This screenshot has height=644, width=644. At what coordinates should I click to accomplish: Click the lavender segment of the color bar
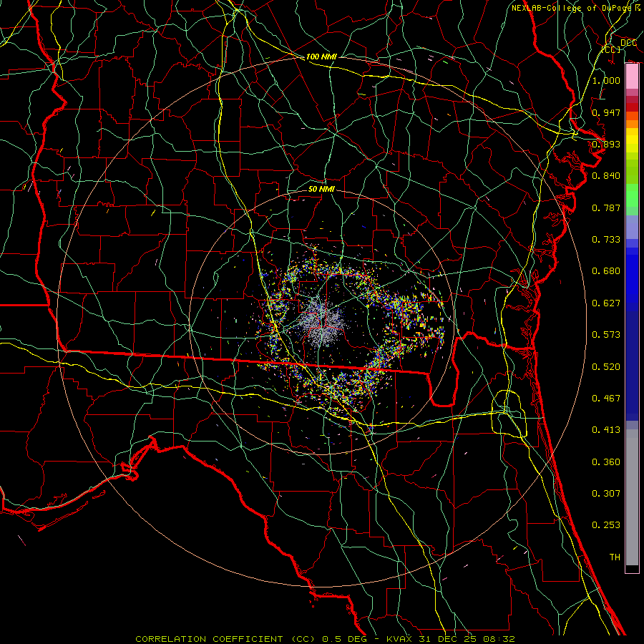(x=632, y=228)
